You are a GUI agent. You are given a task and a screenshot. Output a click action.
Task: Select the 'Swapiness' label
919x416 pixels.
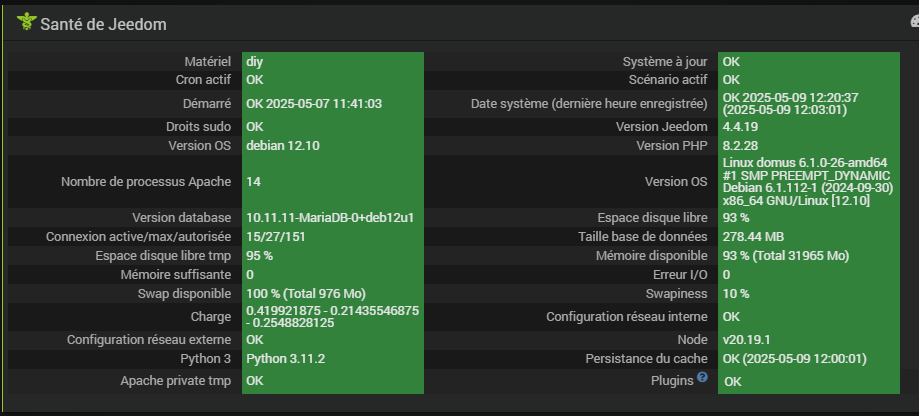(676, 293)
